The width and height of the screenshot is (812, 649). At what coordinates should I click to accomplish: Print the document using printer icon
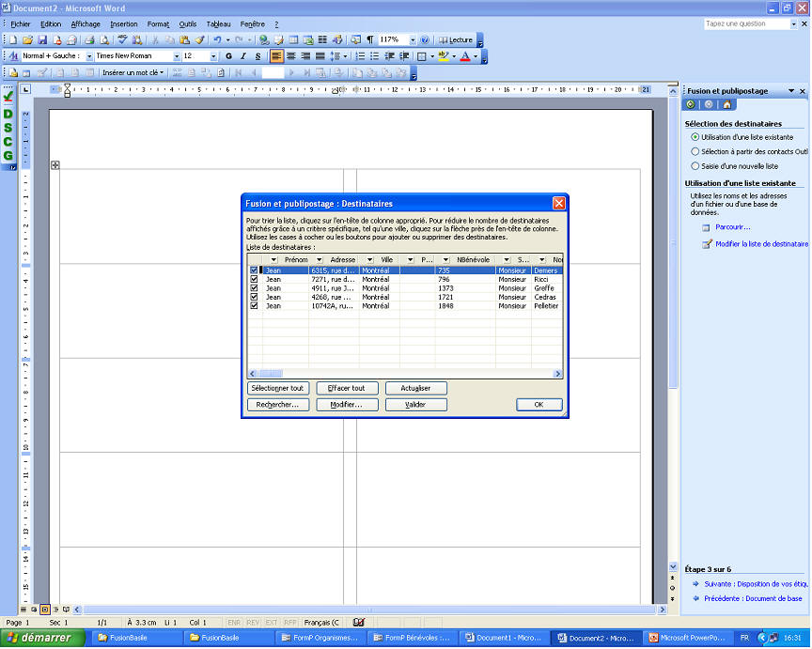point(89,39)
